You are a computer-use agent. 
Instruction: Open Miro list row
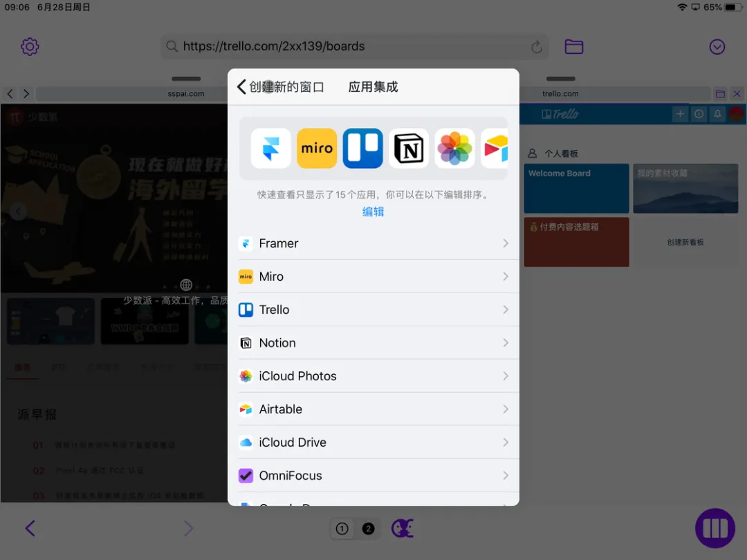point(373,277)
